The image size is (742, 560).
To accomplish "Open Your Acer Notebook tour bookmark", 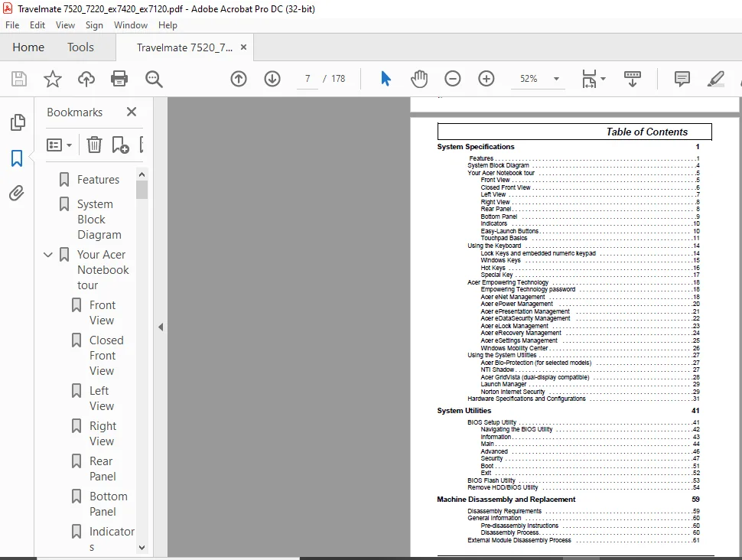I will coord(103,270).
